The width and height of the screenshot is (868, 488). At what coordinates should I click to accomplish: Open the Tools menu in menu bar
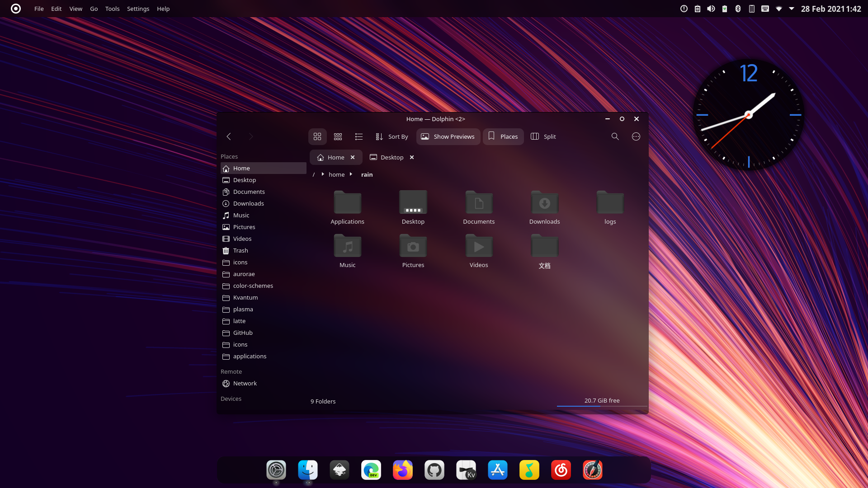pos(112,9)
